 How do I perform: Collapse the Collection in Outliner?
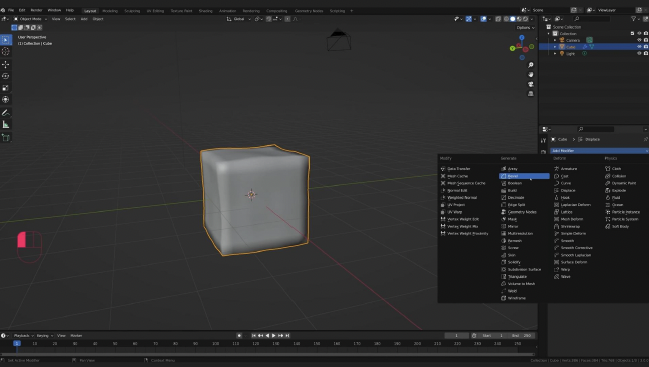549,34
